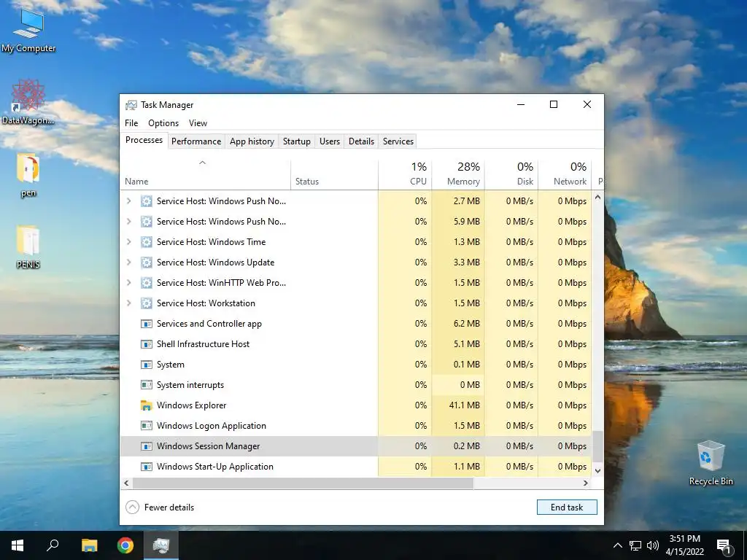Sort processes by Memory column

click(458, 174)
